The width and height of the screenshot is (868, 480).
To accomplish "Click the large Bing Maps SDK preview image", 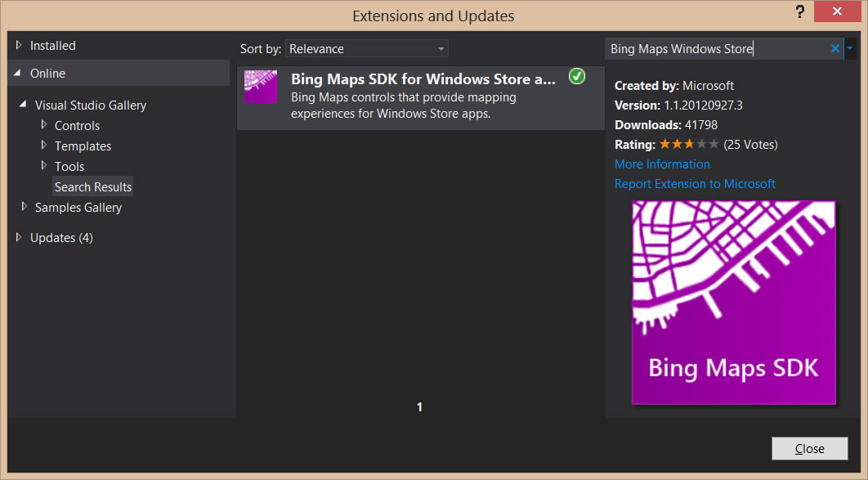I will pyautogui.click(x=733, y=303).
